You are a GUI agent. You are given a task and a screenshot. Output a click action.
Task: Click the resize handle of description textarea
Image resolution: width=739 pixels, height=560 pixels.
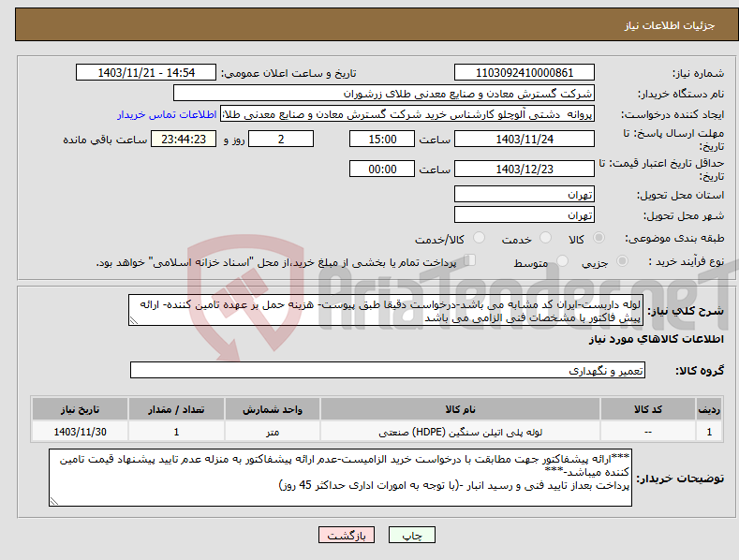(x=134, y=320)
